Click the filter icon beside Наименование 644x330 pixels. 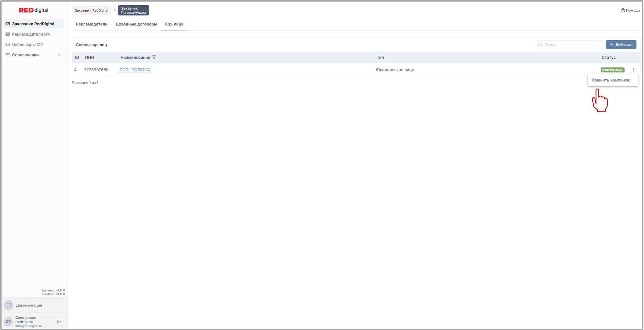click(154, 57)
